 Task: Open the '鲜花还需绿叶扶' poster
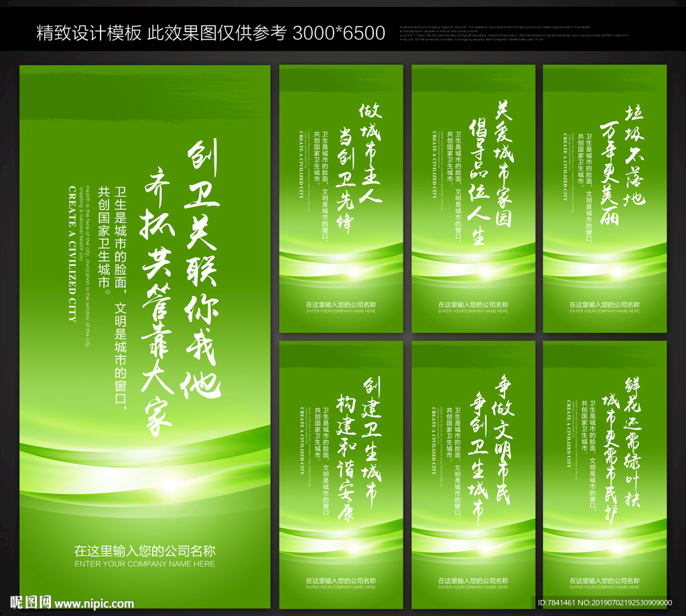[605, 475]
